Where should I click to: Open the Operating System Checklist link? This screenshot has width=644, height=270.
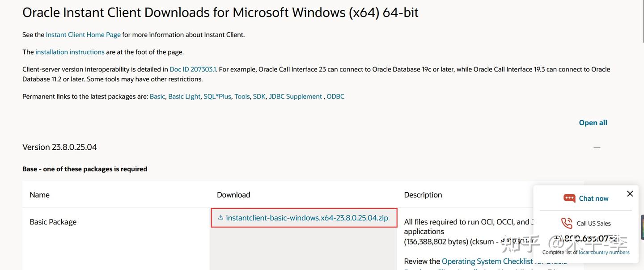point(487,261)
